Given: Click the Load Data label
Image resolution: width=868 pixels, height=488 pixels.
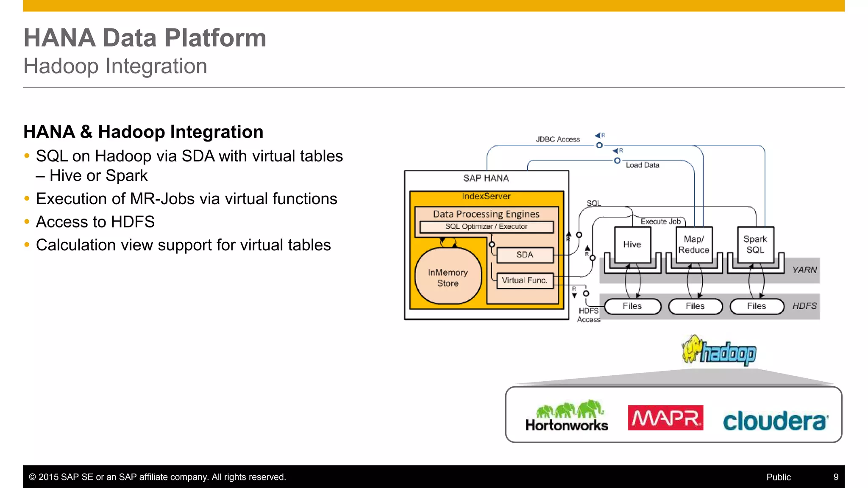Looking at the screenshot, I should (643, 165).
